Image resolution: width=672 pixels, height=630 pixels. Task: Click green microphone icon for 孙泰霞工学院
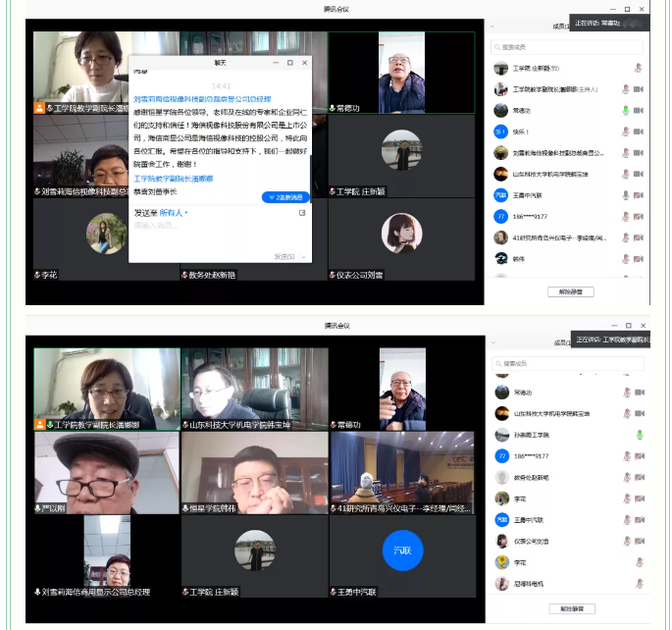pos(640,435)
